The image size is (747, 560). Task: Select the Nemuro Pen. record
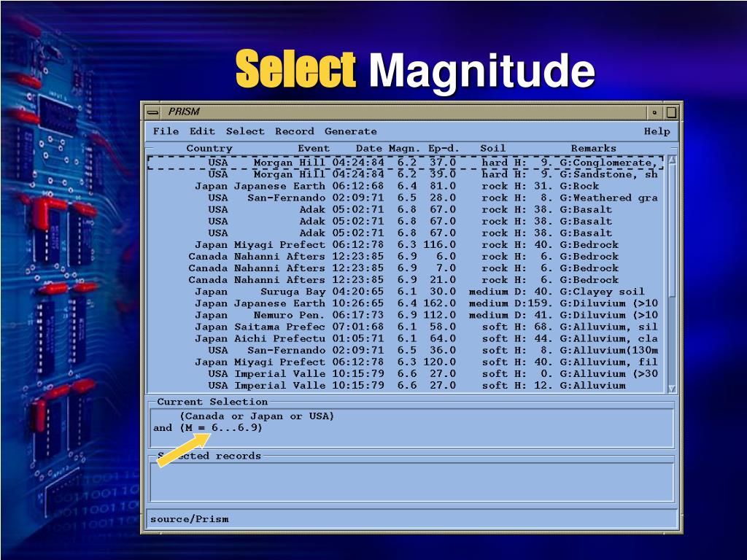(406, 315)
